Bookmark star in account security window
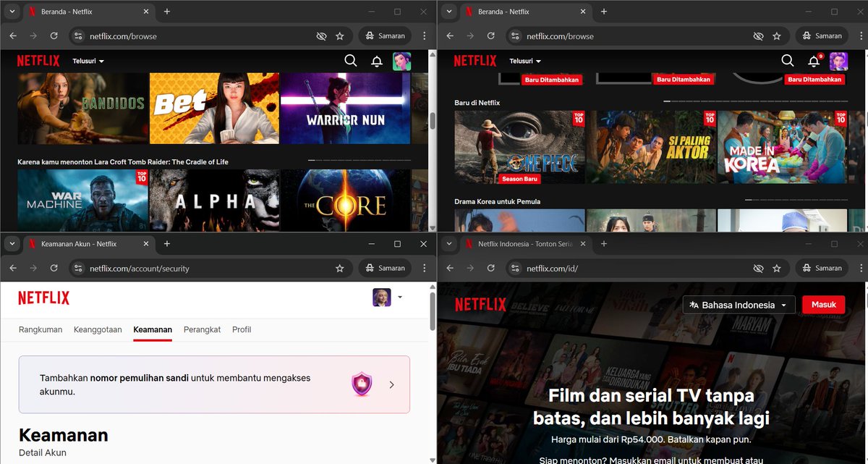 click(340, 269)
